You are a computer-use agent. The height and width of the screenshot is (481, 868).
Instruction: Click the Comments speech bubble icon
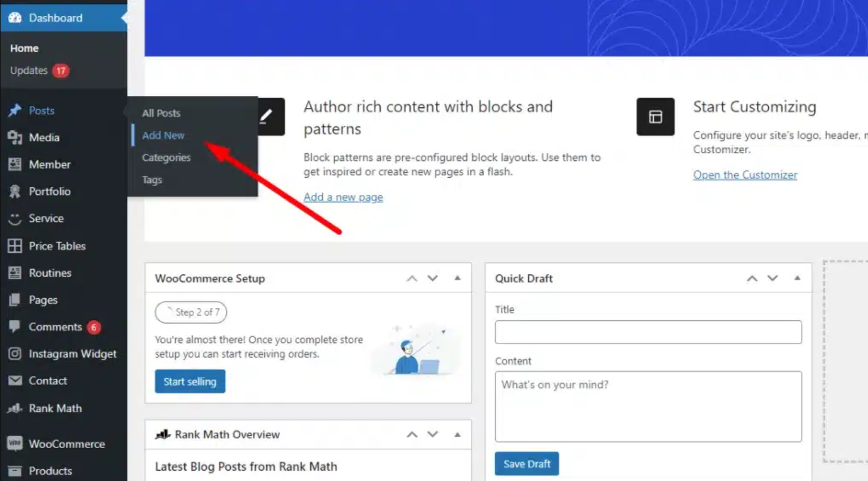(x=15, y=327)
